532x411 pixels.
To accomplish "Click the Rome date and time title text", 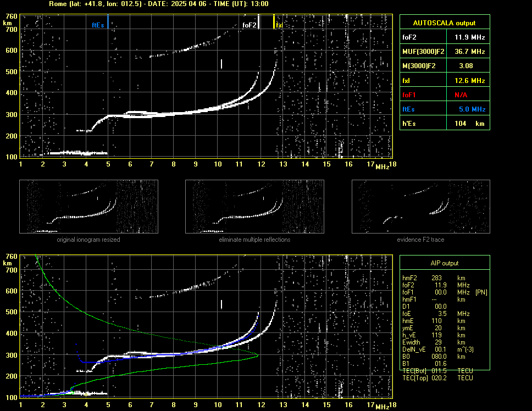I will point(159,4).
